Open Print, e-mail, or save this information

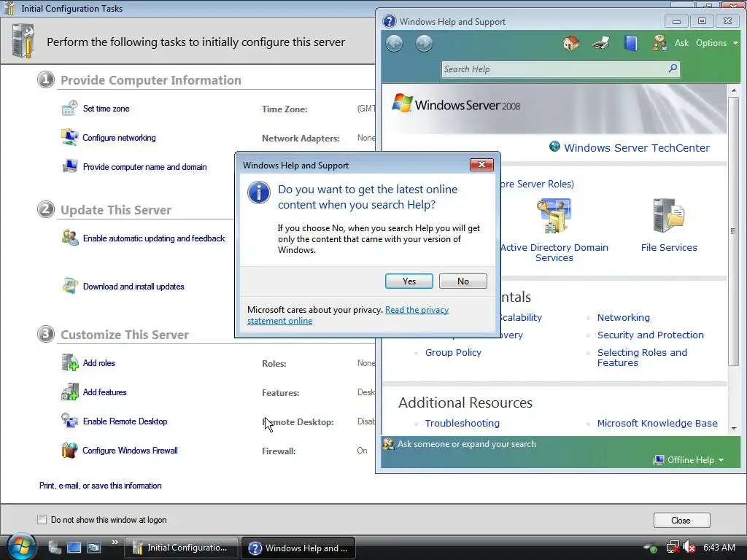100,486
